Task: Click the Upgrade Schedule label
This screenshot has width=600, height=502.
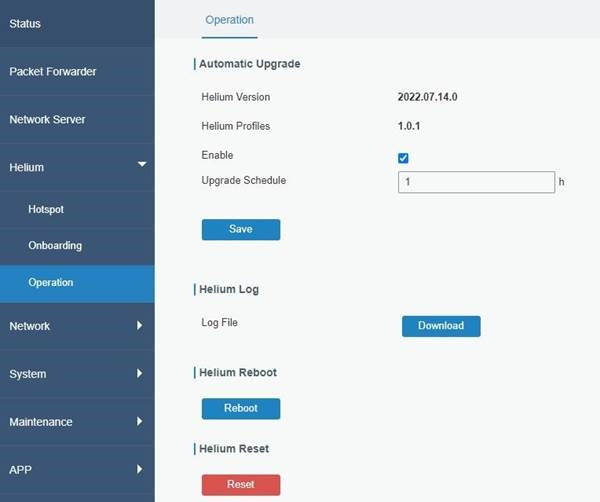Action: click(x=243, y=180)
